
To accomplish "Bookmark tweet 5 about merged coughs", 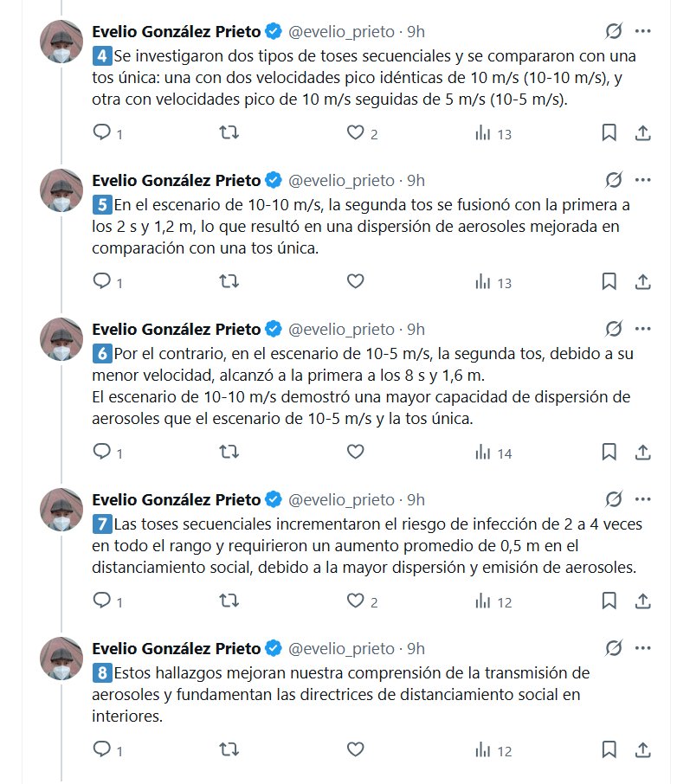I will [x=609, y=282].
